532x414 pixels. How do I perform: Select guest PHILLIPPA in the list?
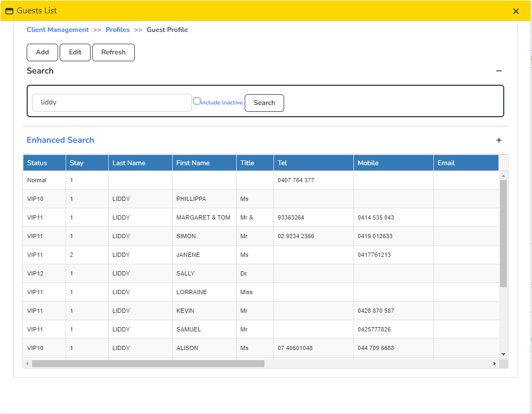coord(261,199)
